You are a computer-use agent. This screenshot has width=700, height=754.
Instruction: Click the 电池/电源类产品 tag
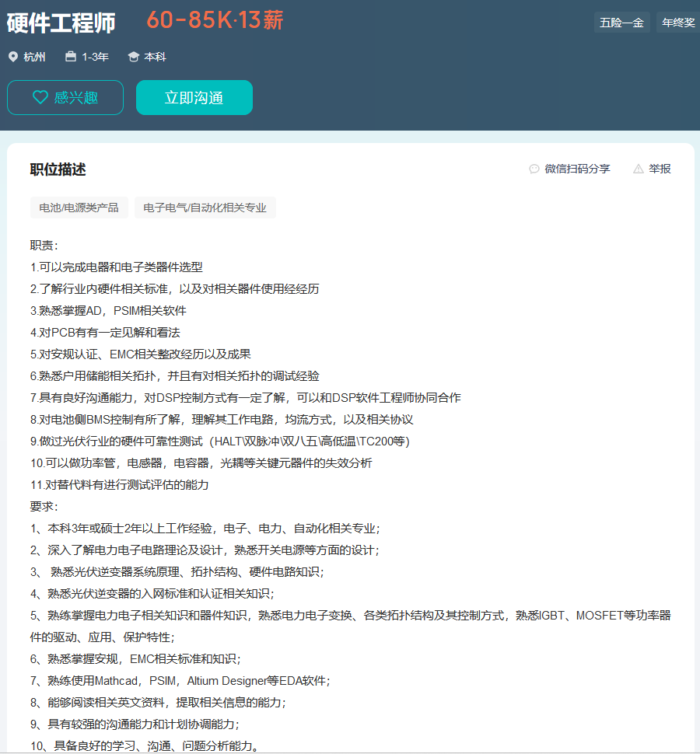[79, 208]
